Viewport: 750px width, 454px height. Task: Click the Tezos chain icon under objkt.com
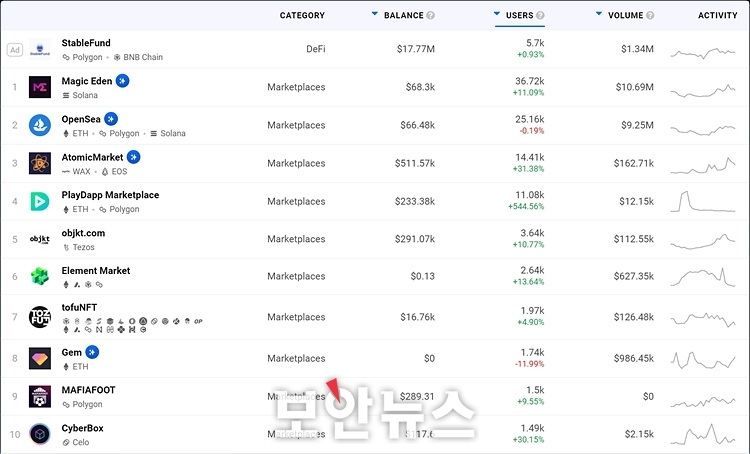[x=66, y=247]
